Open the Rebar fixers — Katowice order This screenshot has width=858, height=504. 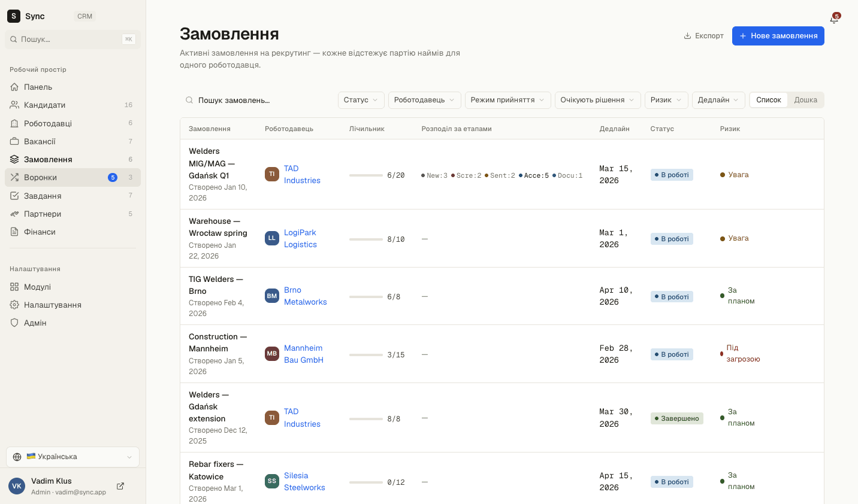(x=215, y=470)
